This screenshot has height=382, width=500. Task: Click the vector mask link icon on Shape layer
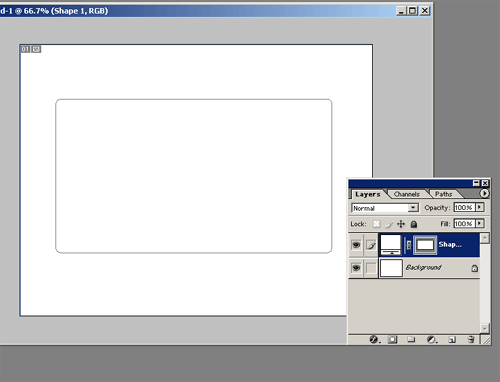coord(409,246)
